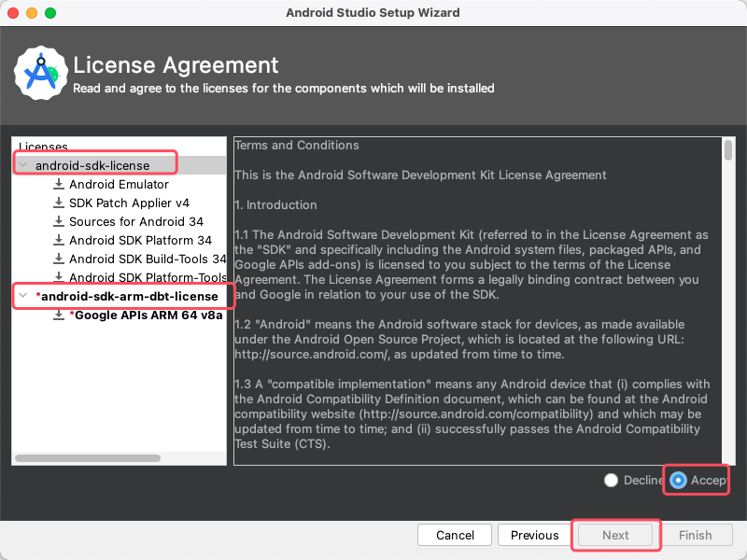Screen dimensions: 747x560
Task: Collapse the android-sdk-arm-dbt-license chevron
Action: (22, 296)
